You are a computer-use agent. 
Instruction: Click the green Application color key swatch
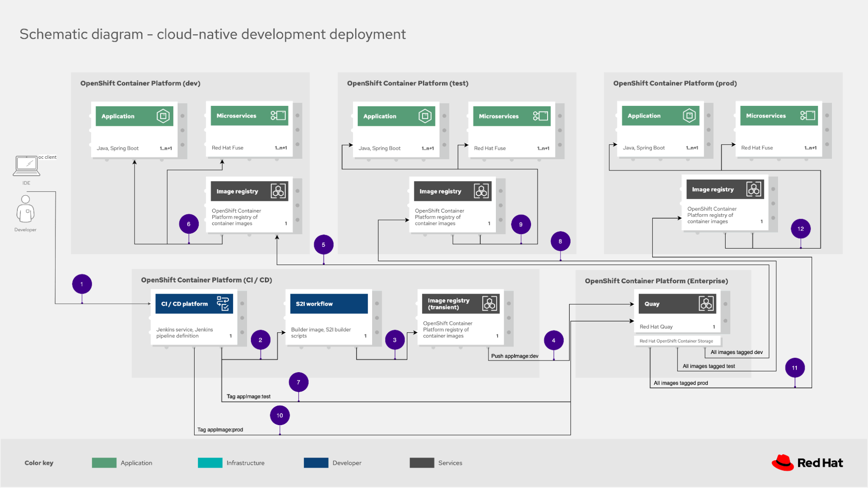tap(104, 463)
